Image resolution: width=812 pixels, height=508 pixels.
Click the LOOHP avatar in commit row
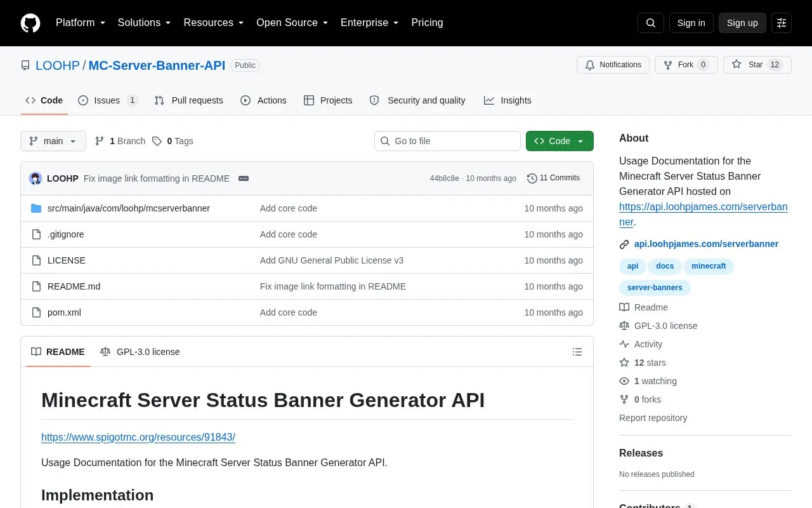click(x=36, y=178)
